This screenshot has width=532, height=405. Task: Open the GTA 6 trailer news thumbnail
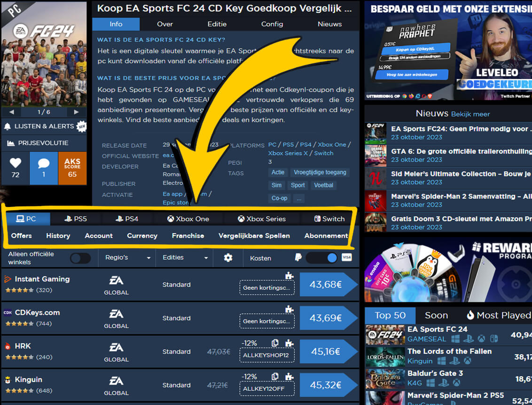click(376, 156)
